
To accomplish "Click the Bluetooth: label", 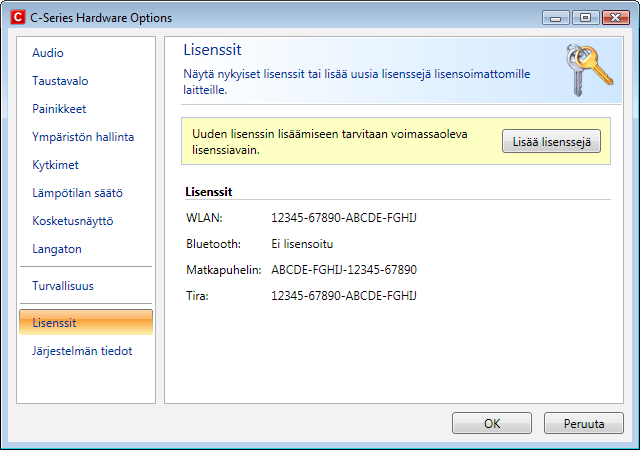I will coord(213,244).
